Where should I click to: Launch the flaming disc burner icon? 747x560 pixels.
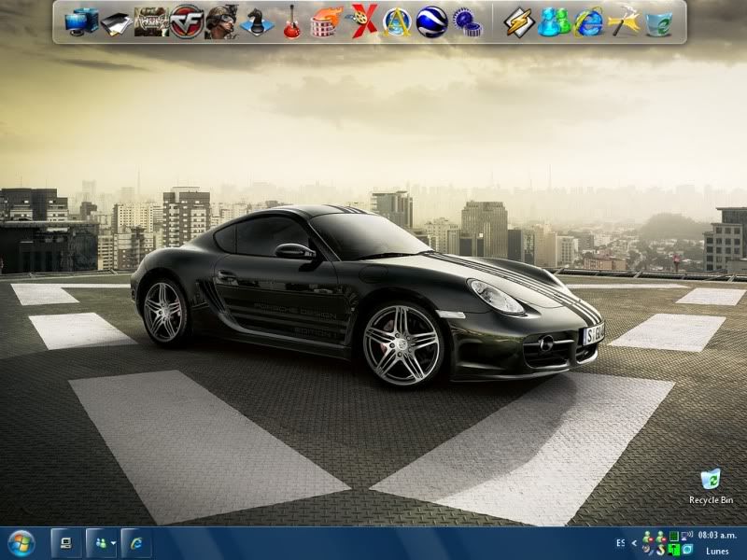(x=326, y=21)
